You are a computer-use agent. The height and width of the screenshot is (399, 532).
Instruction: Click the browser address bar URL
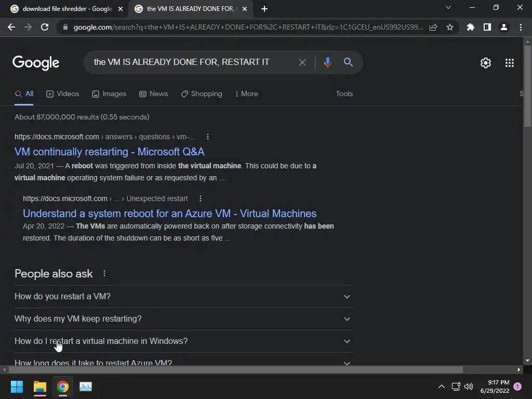[x=248, y=27]
